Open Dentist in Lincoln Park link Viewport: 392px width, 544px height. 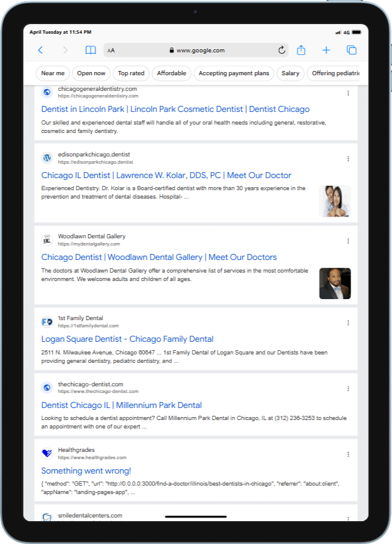(176, 110)
